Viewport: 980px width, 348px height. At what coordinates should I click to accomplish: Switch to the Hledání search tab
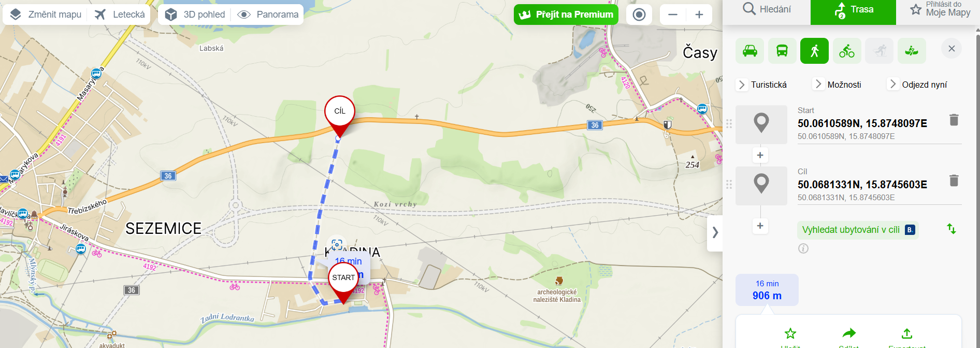(767, 10)
